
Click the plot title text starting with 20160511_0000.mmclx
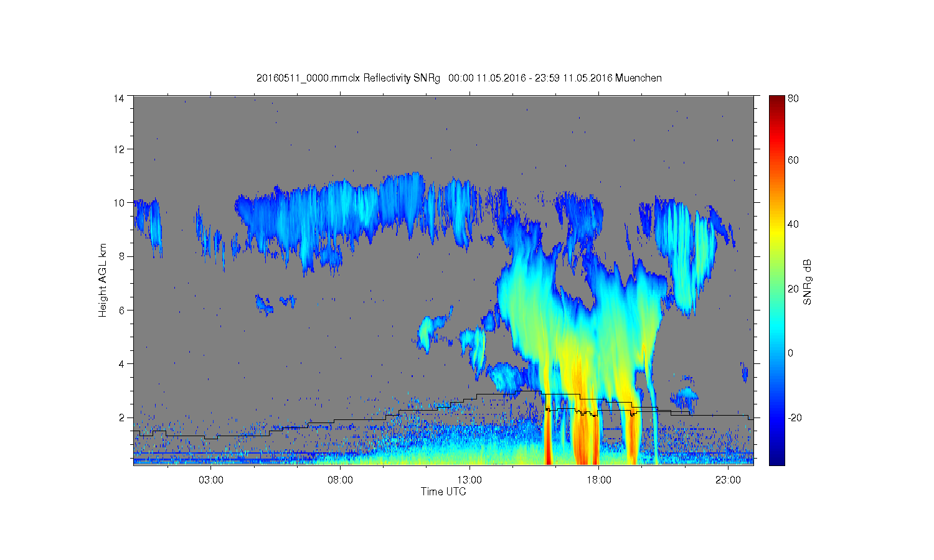point(459,78)
